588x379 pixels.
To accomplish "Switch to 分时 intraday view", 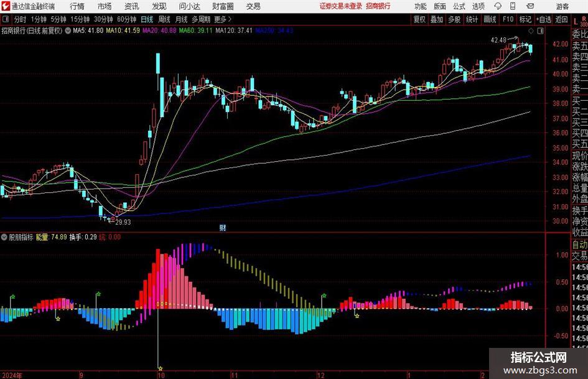I will tap(21, 19).
